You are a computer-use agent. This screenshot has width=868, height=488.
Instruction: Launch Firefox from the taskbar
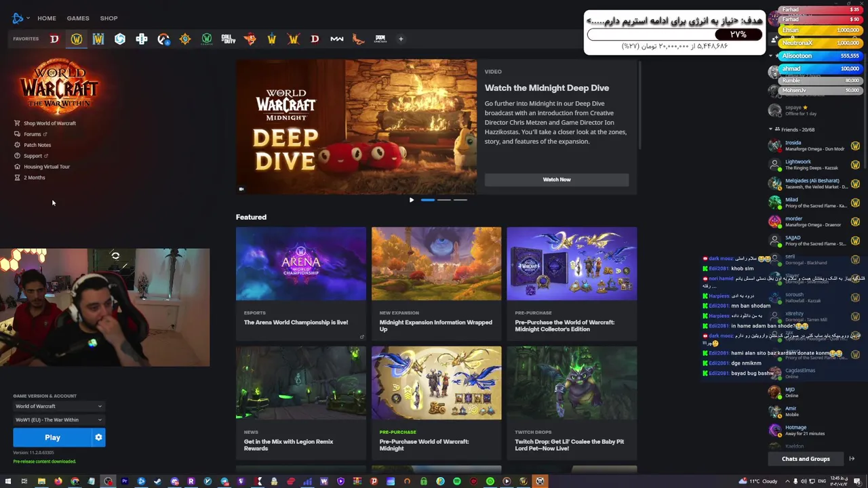58,481
